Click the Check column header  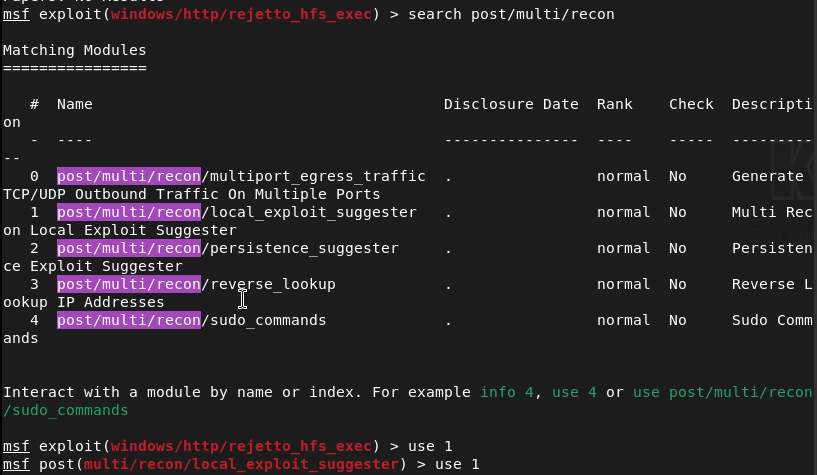(691, 104)
